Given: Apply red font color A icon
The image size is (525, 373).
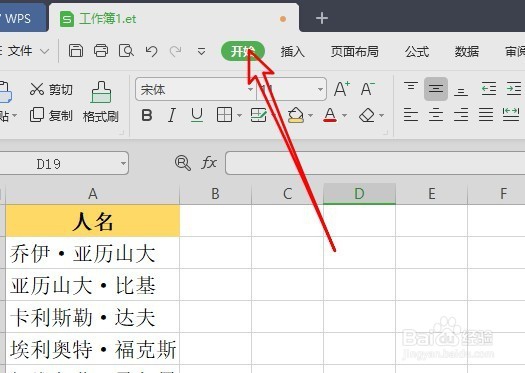Looking at the screenshot, I should 330,115.
